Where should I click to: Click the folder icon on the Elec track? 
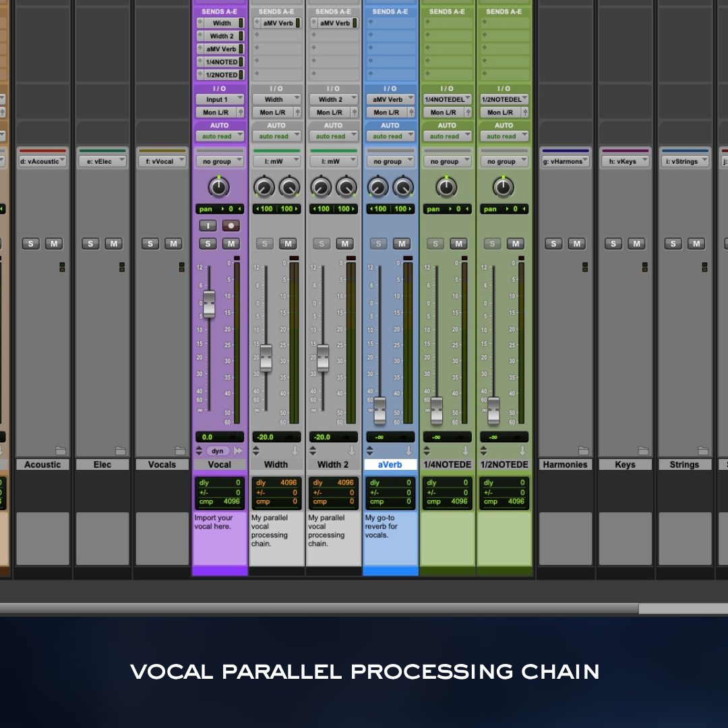click(120, 450)
